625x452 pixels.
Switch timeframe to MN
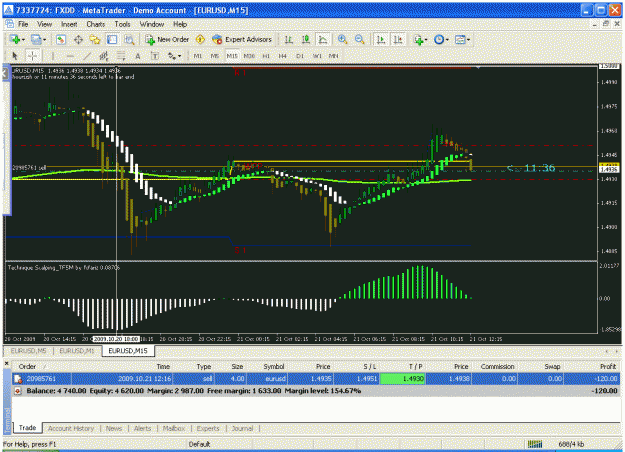[x=334, y=56]
